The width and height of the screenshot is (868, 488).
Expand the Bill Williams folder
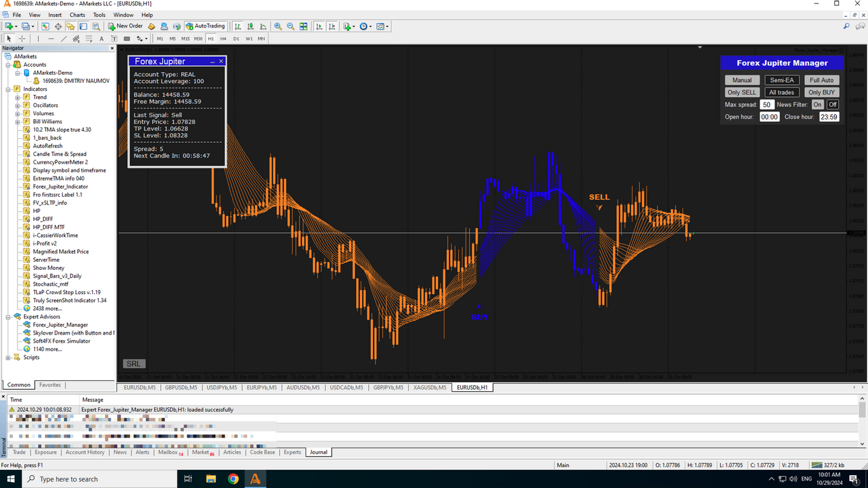17,122
